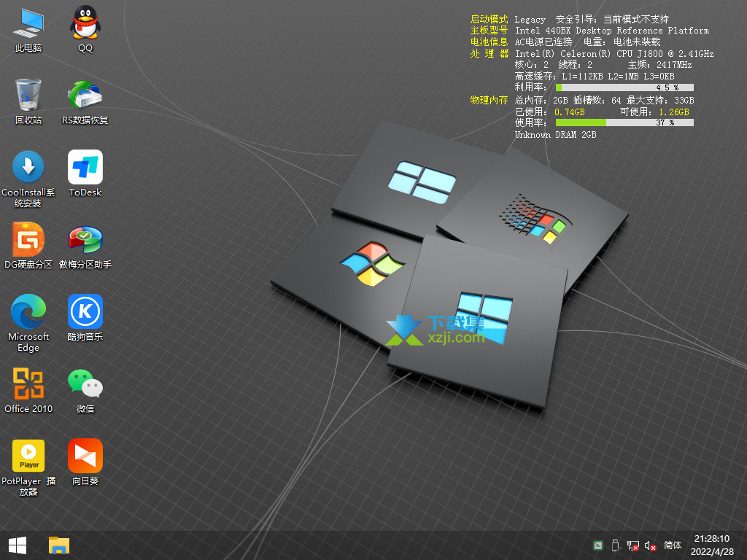Click the muted volume tray icon
This screenshot has width=747, height=560.
650,545
